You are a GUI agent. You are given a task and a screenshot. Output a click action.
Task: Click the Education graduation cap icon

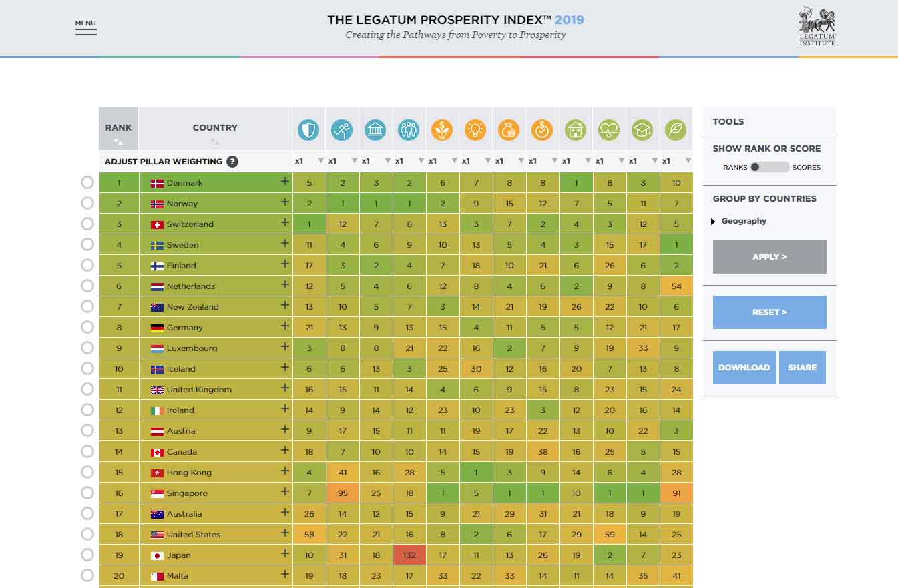click(642, 129)
